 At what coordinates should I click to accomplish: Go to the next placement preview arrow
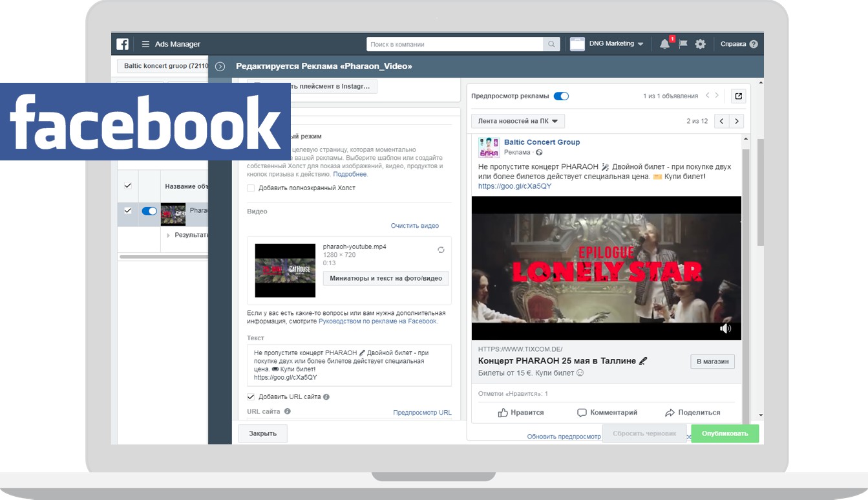736,121
